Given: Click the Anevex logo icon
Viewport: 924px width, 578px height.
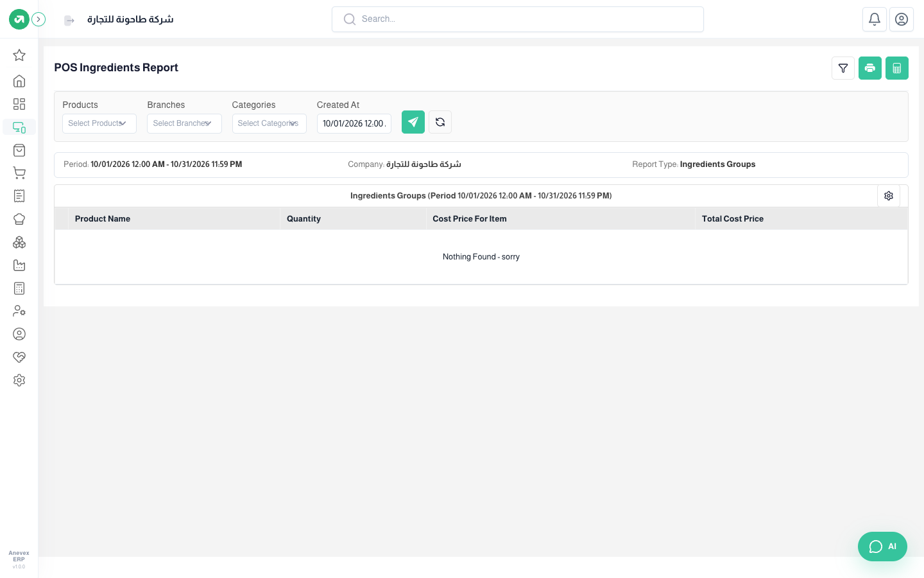Looking at the screenshot, I should coord(19,19).
